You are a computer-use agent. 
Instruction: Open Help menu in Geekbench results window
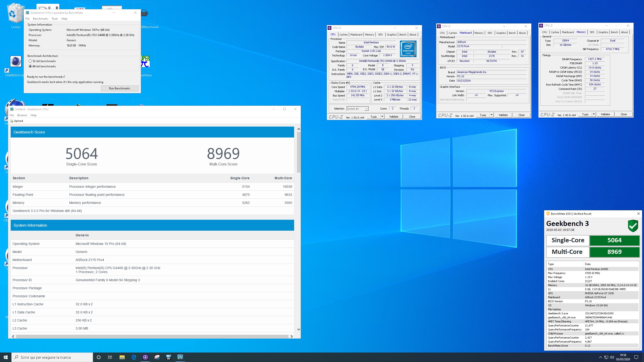pos(33,115)
